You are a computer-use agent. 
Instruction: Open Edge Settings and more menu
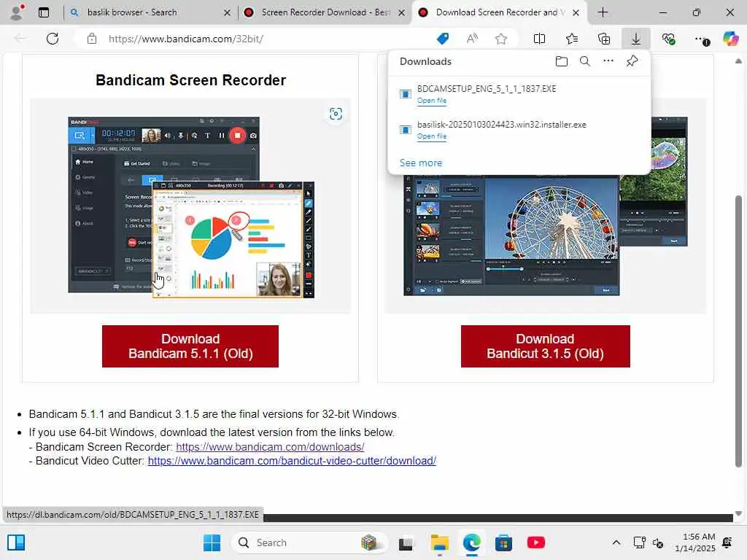click(701, 39)
